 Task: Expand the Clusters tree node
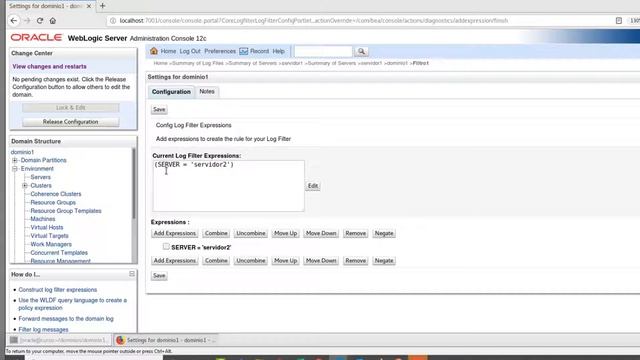click(x=25, y=185)
